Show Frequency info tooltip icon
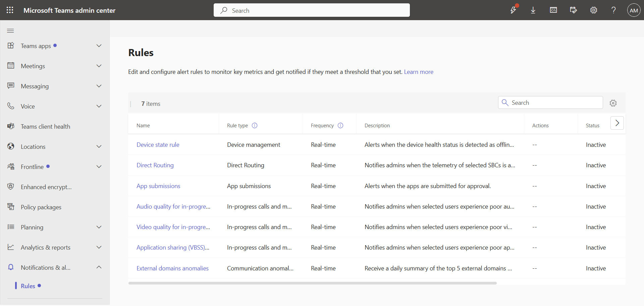This screenshot has height=306, width=644. (340, 126)
